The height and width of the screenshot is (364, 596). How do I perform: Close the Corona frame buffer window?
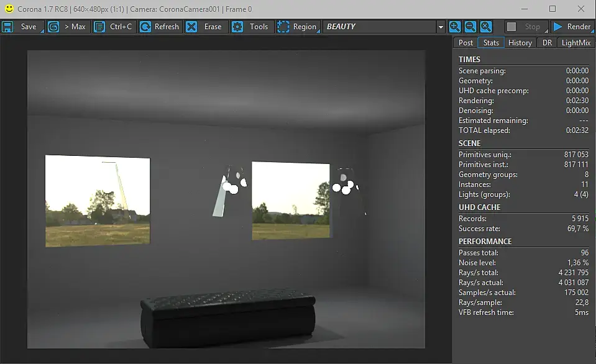(581, 9)
